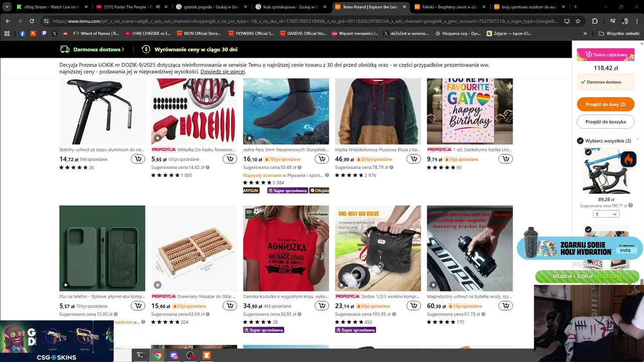Expand the browser tab search dropdown
This screenshot has width=644, height=362.
click(7, 7)
